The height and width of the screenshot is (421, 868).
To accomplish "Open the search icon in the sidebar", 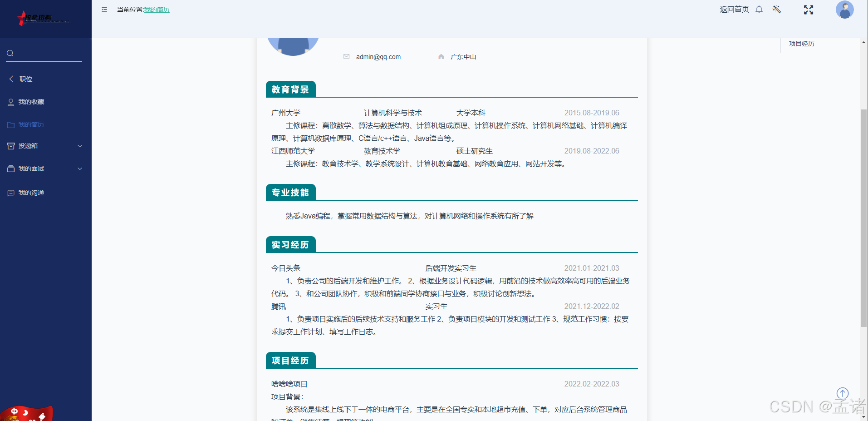I will (x=10, y=53).
